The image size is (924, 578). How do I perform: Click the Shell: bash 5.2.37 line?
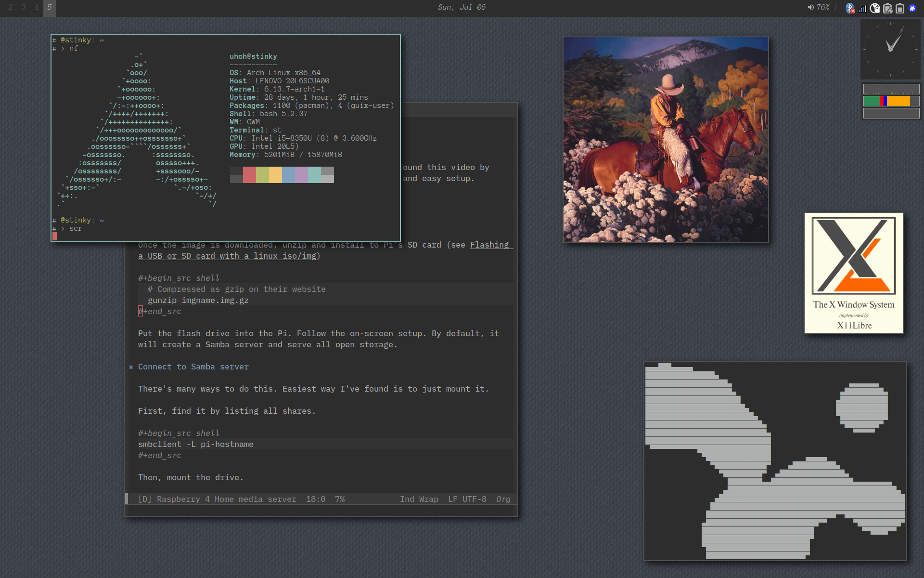click(x=268, y=114)
